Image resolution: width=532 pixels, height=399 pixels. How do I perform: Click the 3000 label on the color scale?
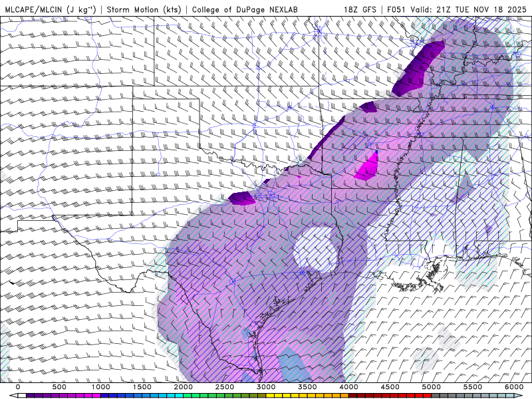coord(267,387)
